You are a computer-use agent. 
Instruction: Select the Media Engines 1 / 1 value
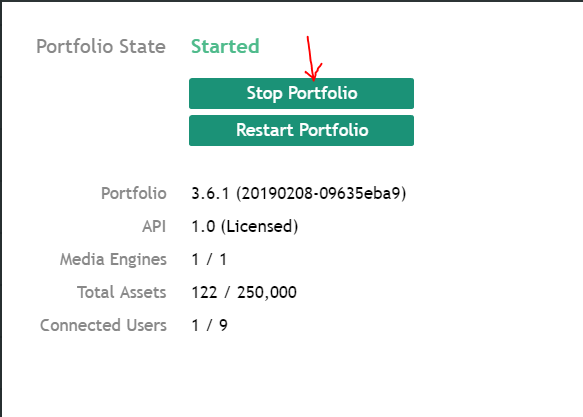(x=209, y=259)
